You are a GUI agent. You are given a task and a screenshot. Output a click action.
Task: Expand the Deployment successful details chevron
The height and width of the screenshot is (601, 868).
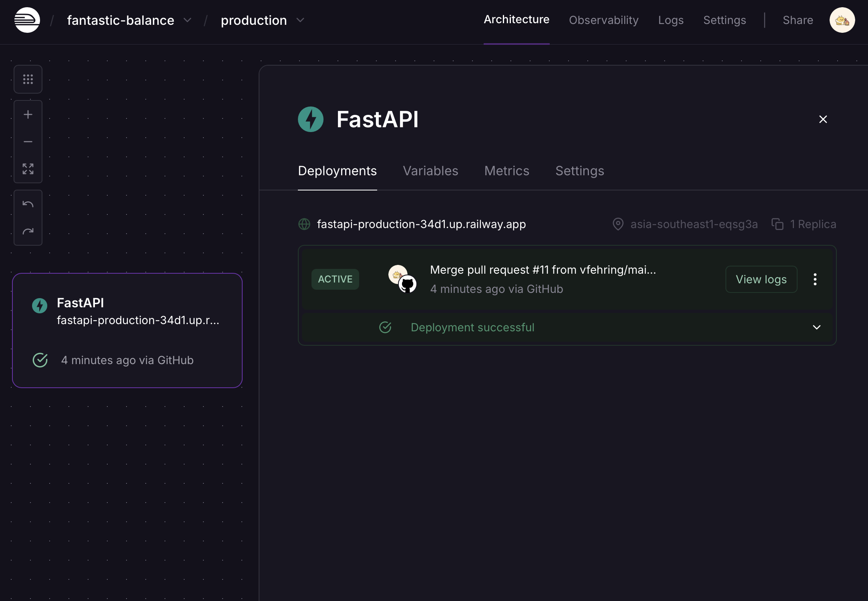pyautogui.click(x=817, y=327)
